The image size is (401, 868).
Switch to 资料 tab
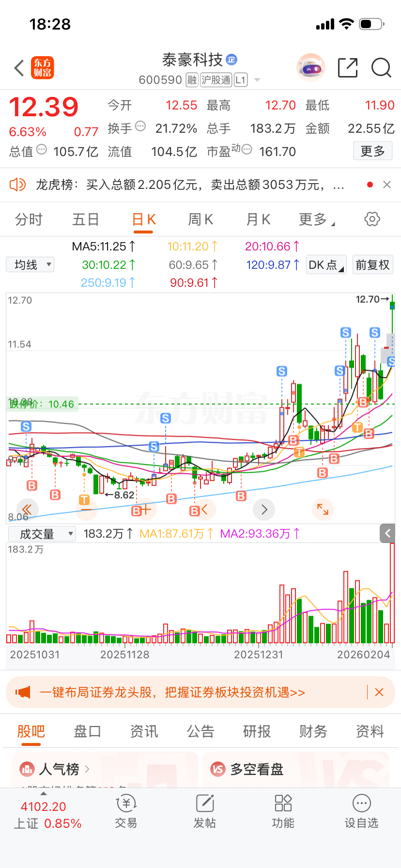370,731
